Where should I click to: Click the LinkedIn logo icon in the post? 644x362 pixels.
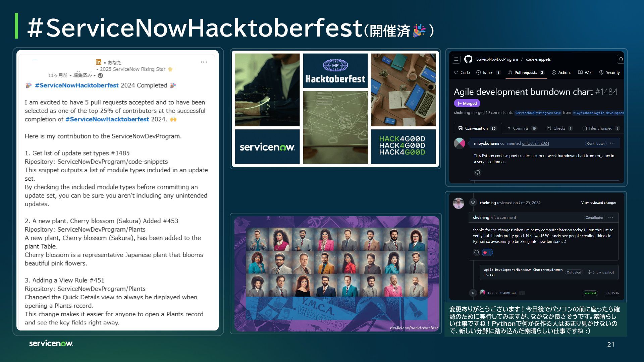coord(98,62)
